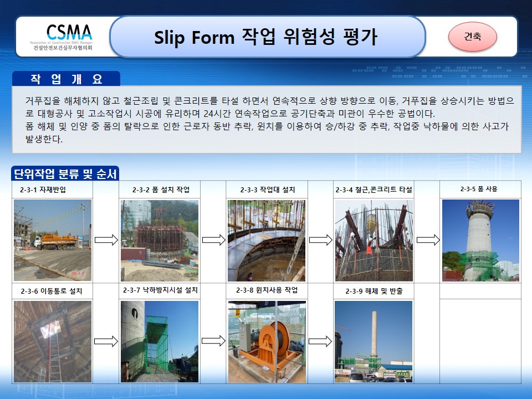Click the 작업개요 section header
The height and width of the screenshot is (399, 532).
pyautogui.click(x=66, y=79)
